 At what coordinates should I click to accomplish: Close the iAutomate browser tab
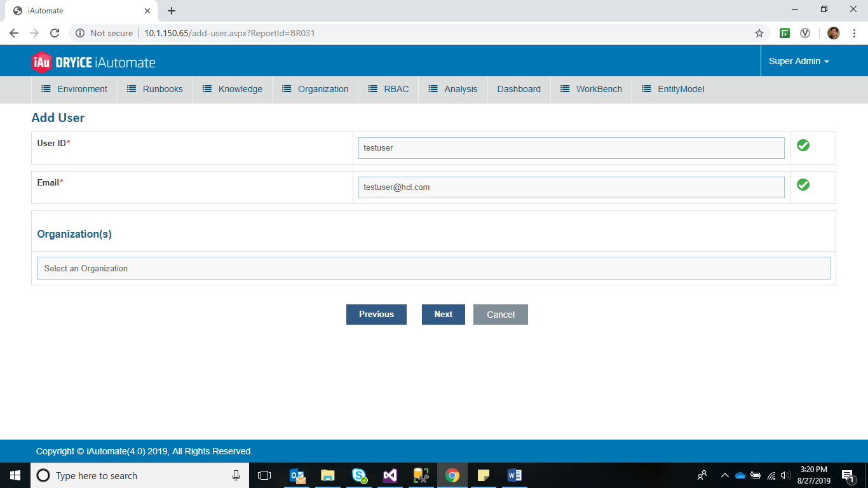point(147,11)
